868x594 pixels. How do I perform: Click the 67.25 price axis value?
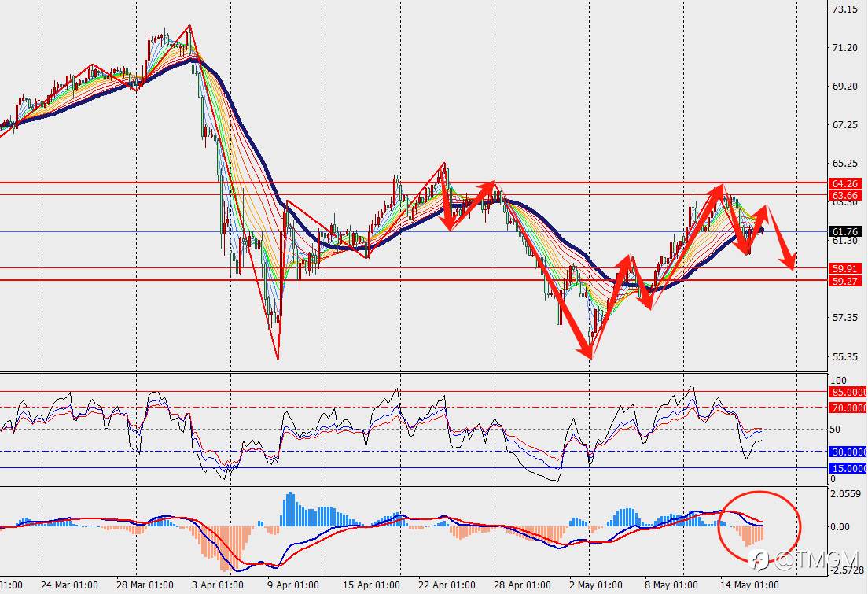pos(845,124)
